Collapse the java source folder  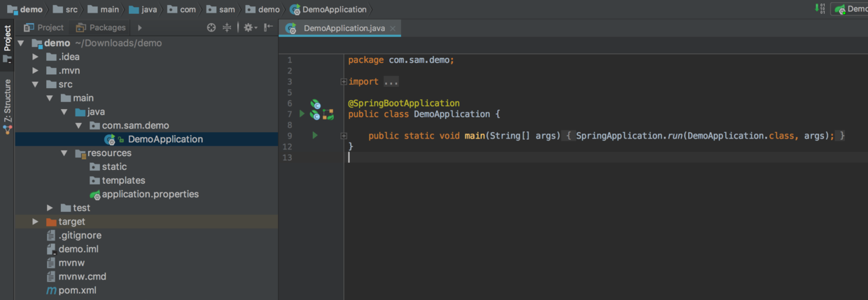click(64, 112)
